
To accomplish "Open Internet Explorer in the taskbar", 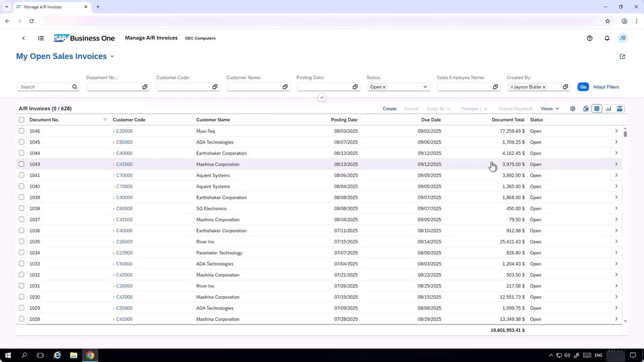I will pos(57,355).
